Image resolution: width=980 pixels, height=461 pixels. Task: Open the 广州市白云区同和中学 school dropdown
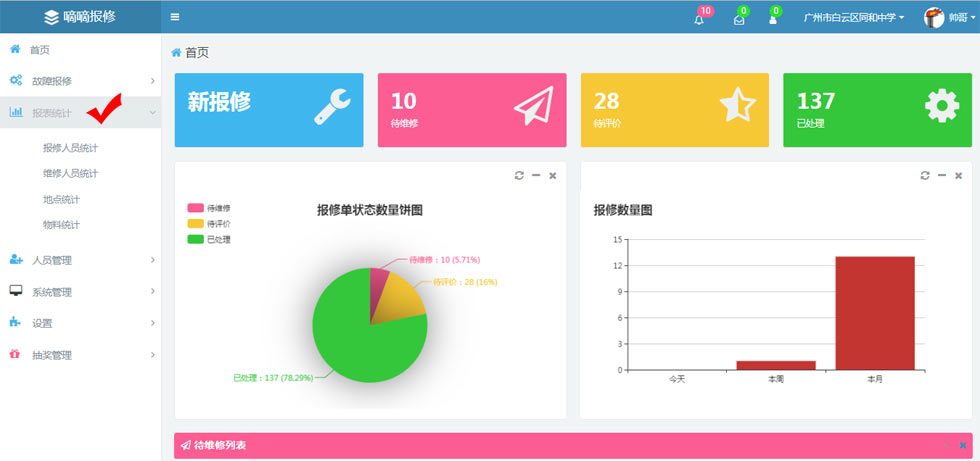[x=854, y=17]
